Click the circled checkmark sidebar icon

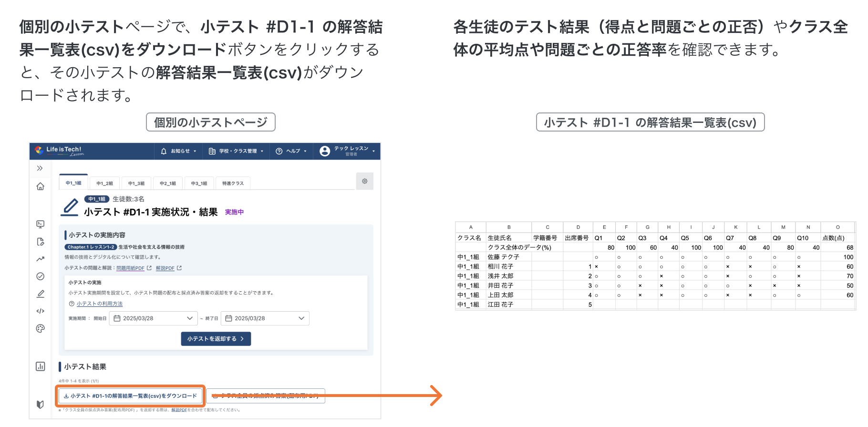click(x=41, y=276)
